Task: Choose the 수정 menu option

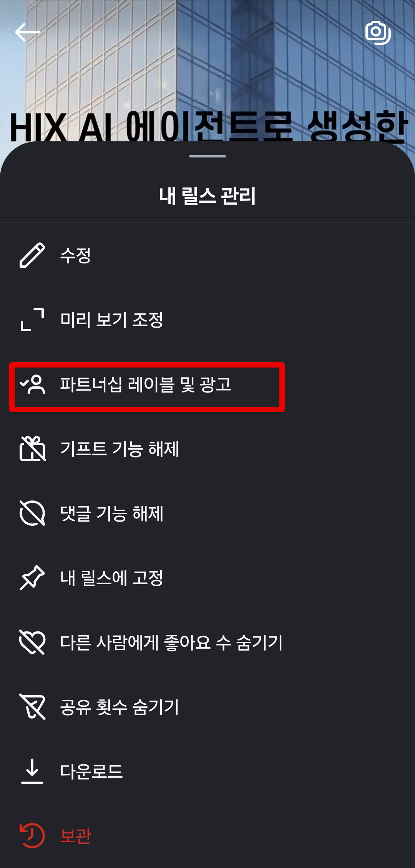Action: tap(207, 255)
